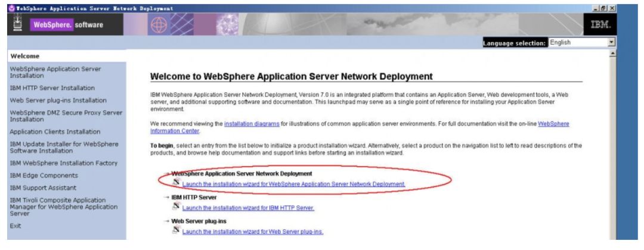The width and height of the screenshot is (644, 250).
Task: Open WebSphere Application Server Installation page
Action: pyautogui.click(x=55, y=72)
